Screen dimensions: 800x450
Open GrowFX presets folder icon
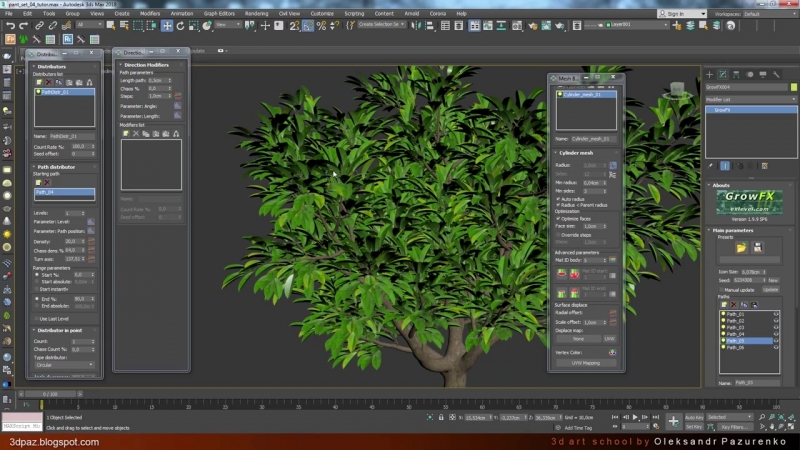coord(741,248)
